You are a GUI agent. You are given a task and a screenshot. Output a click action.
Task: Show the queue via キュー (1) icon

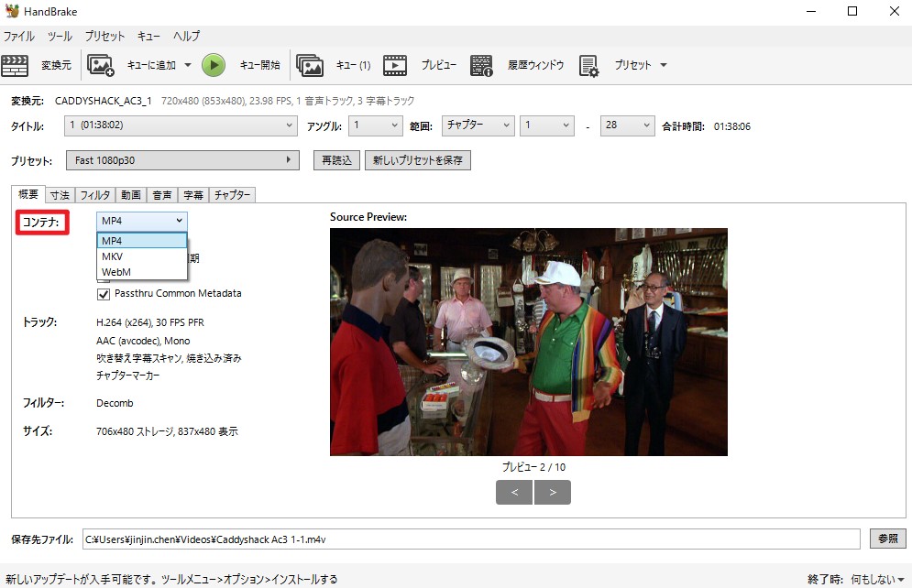coord(310,65)
